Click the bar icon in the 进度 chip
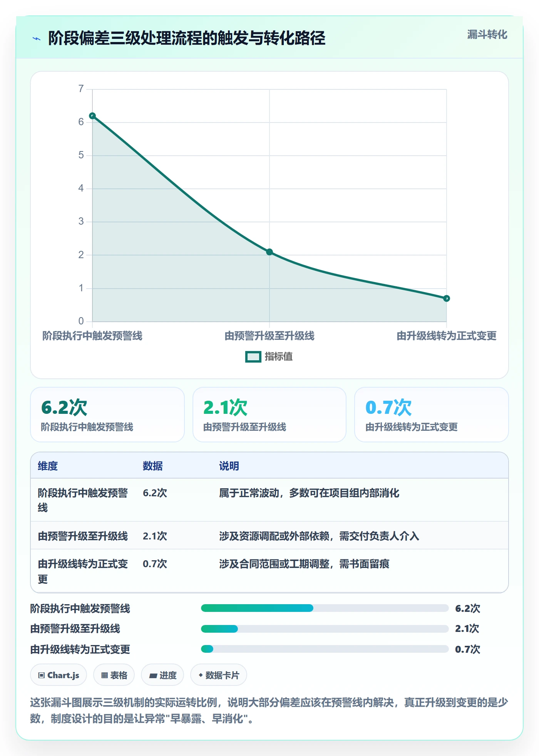Screen dimensions: 539x756 153,675
